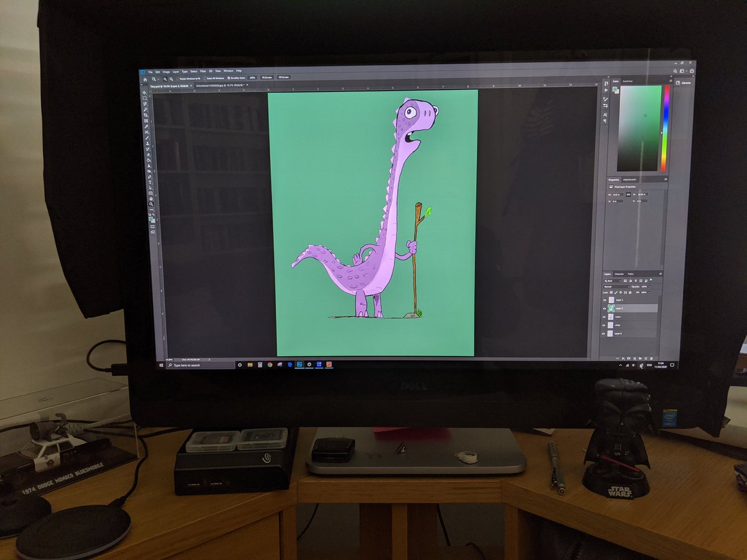This screenshot has height=560, width=747.
Task: Switch to the Swatches tab
Action: [x=627, y=81]
